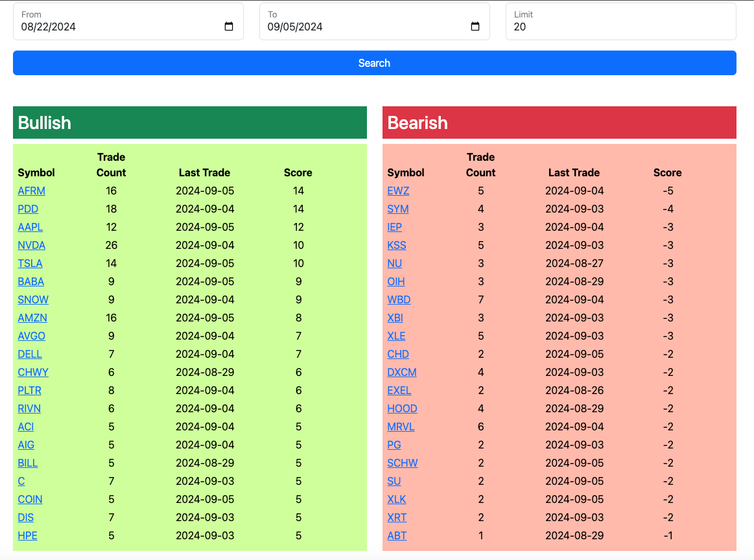The height and width of the screenshot is (560, 754).
Task: Open the BILL symbol link
Action: click(27, 463)
